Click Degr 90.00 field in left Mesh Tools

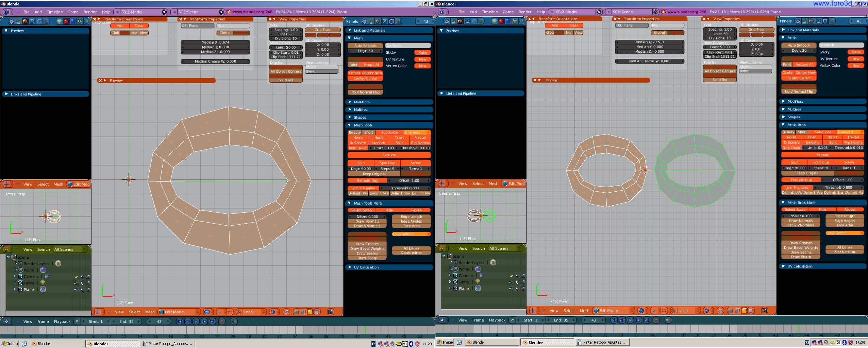361,169
